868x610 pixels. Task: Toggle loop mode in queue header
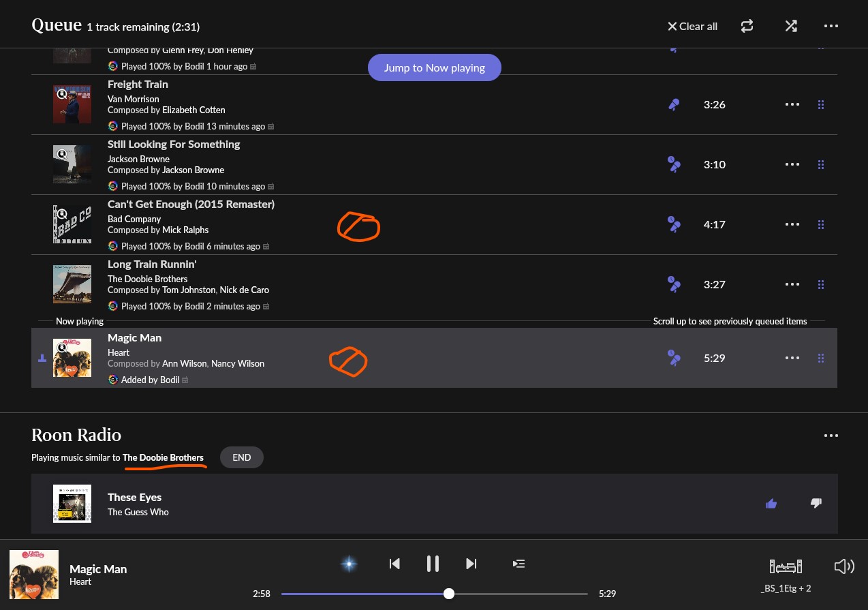[747, 26]
